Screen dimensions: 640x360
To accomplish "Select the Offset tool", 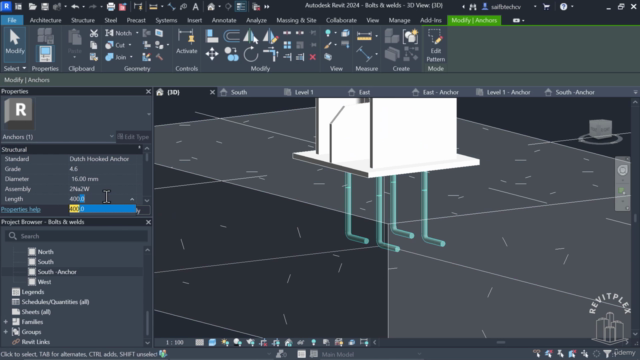I will [x=231, y=36].
